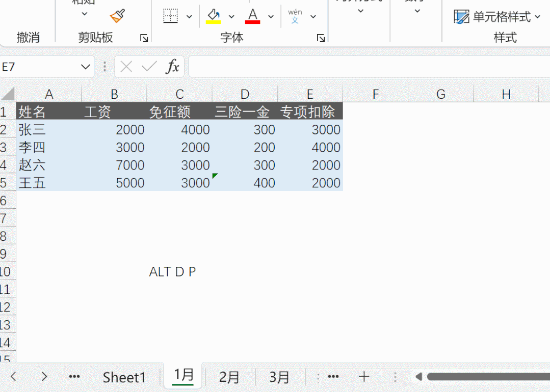Expand the Cell Styles dropdown arrow
The height and width of the screenshot is (392, 550).
click(x=538, y=16)
